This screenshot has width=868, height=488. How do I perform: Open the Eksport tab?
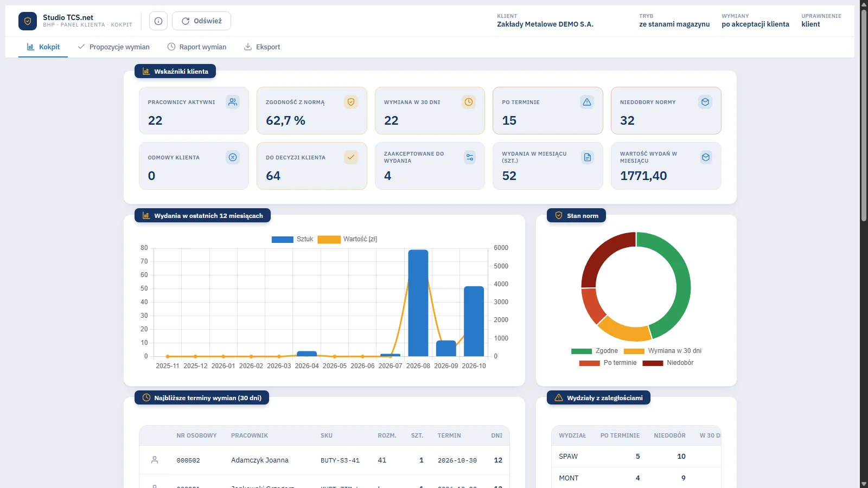coord(262,47)
